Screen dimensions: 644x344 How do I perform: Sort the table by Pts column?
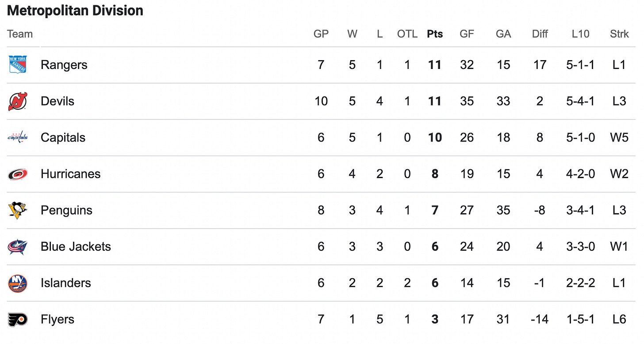click(435, 34)
